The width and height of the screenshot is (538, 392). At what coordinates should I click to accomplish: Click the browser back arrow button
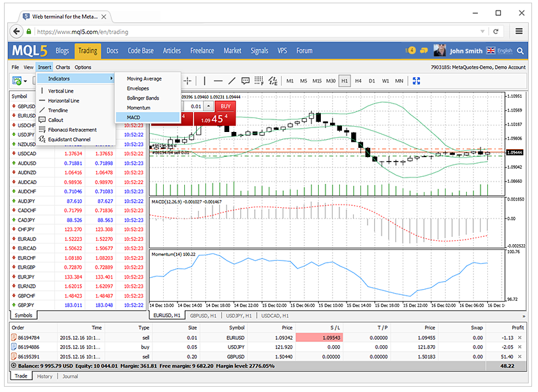(16, 32)
